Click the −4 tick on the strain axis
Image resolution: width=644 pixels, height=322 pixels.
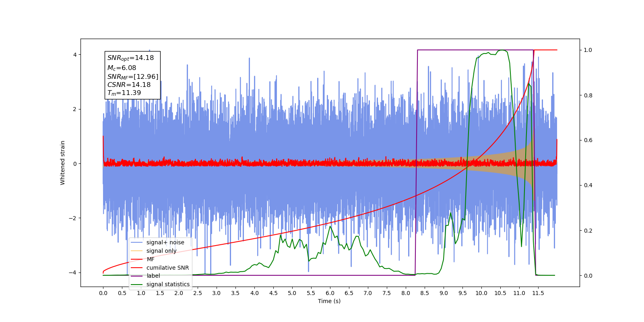[73, 272]
